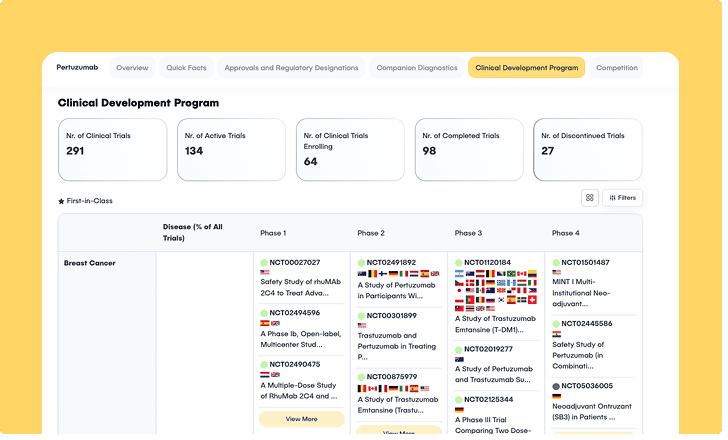Image resolution: width=728 pixels, height=440 pixels.
Task: Click Disease (% of All Trials) header
Action: pyautogui.click(x=193, y=233)
